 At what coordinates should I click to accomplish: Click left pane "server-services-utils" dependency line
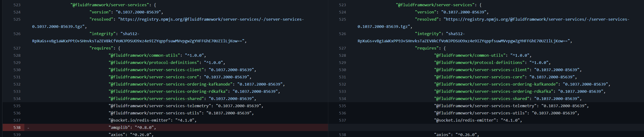click(x=181, y=113)
